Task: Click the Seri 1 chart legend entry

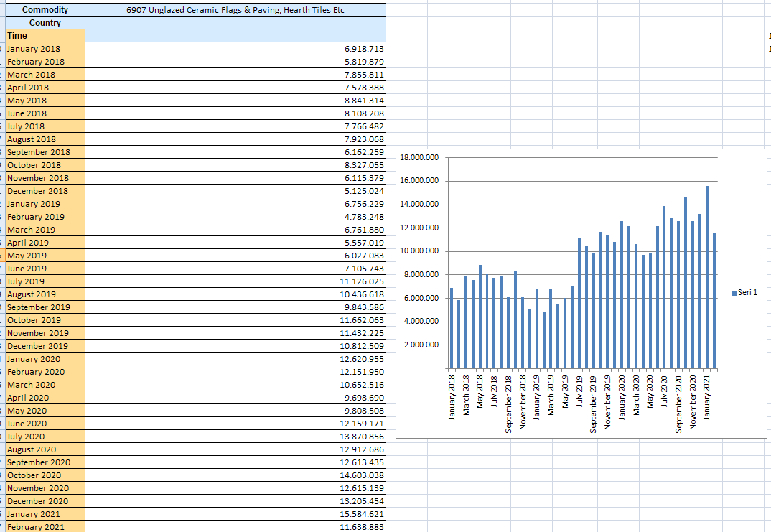Action: 744,292
